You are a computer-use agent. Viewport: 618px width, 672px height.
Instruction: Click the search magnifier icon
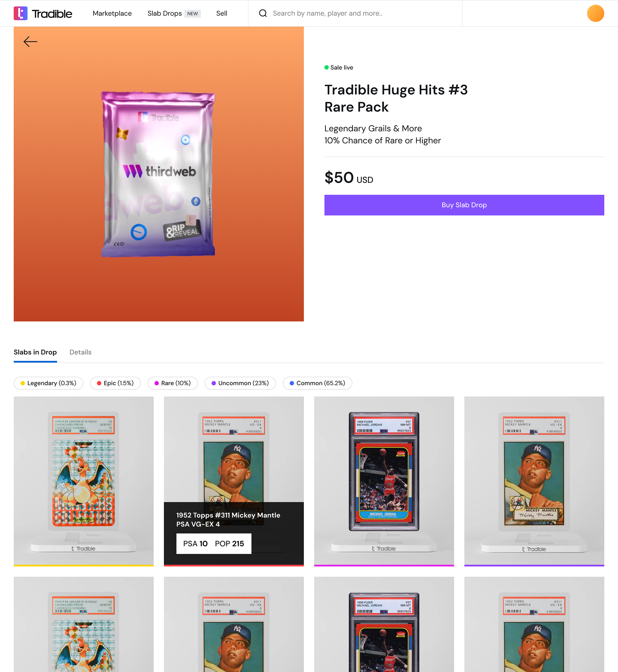click(263, 14)
